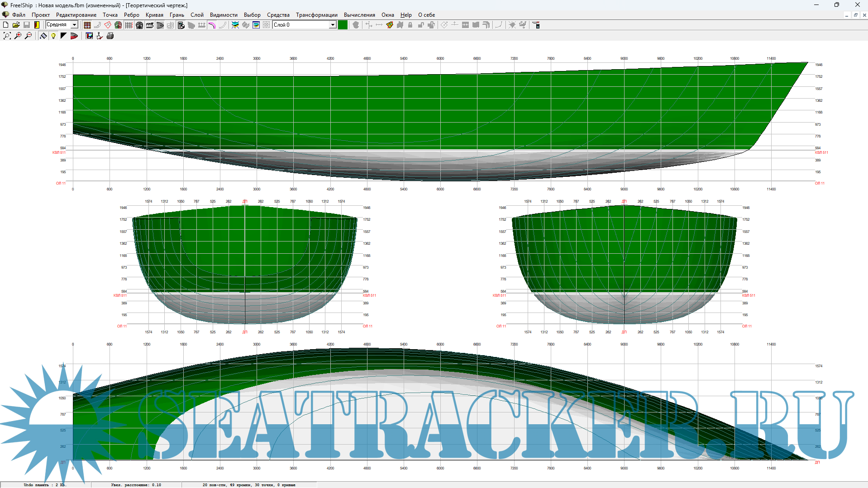Click the О себе menu item
Viewport: 868px width, 488px height.
pyautogui.click(x=426, y=15)
